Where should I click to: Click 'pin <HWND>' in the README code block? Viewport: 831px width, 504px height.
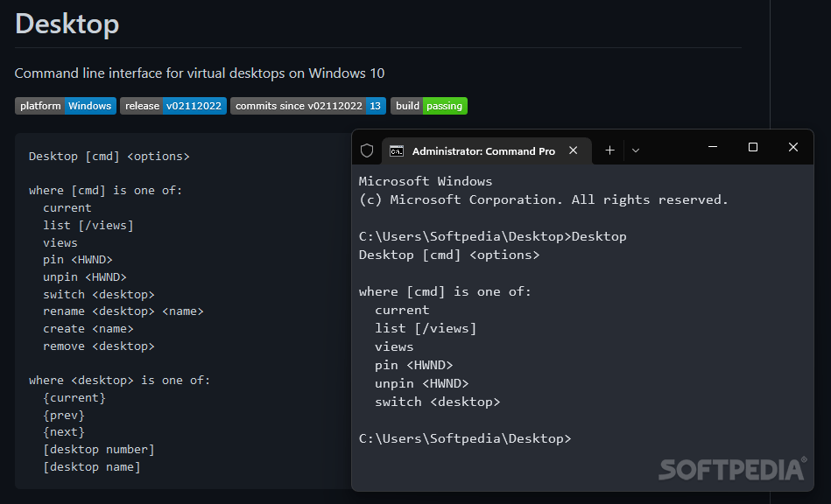[x=78, y=260]
